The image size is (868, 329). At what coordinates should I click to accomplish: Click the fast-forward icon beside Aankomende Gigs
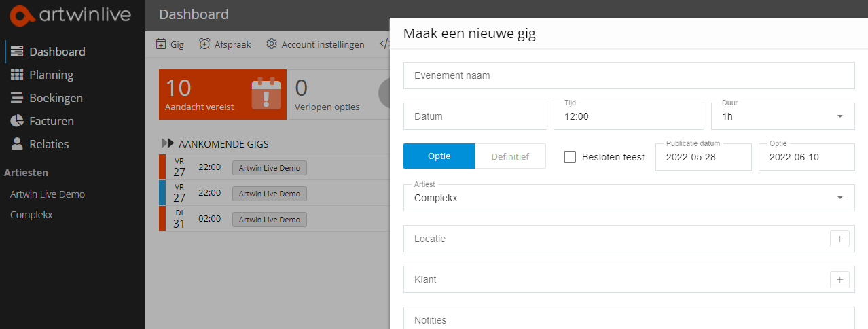point(168,143)
